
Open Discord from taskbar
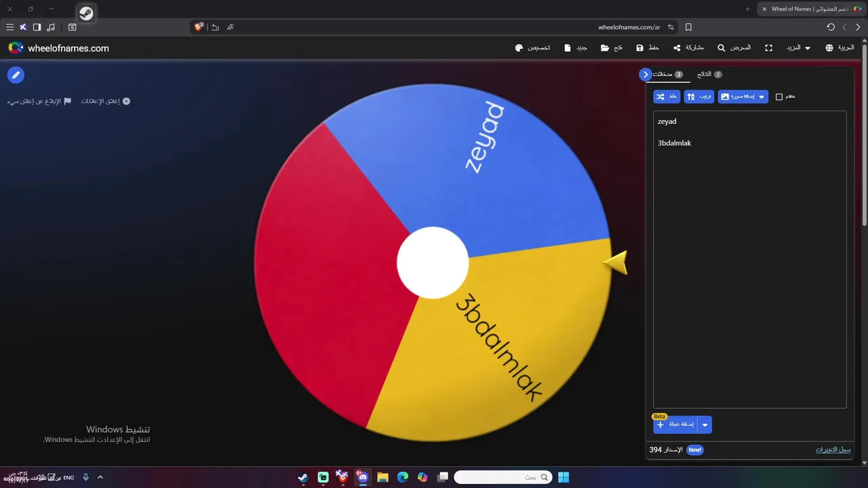pyautogui.click(x=363, y=477)
